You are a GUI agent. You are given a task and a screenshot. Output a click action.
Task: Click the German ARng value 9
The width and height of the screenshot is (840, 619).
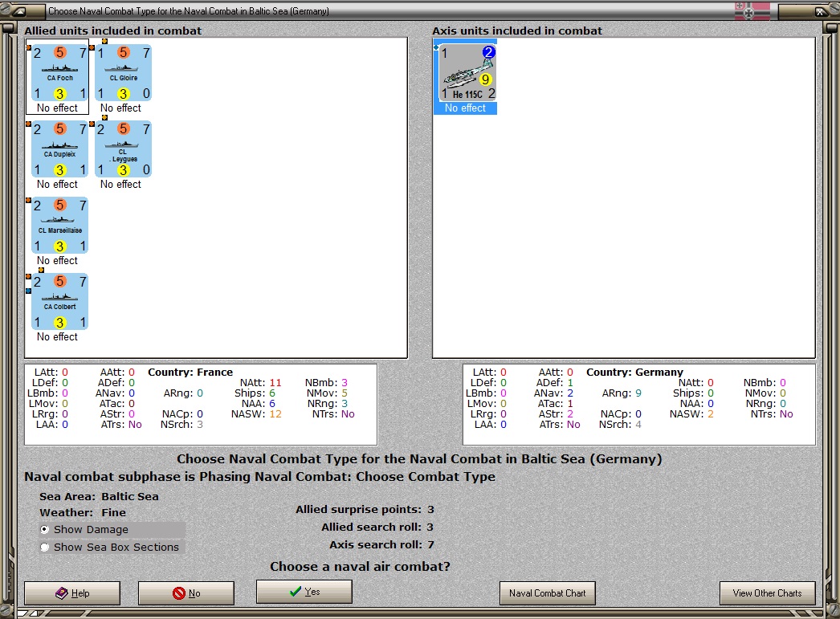(638, 393)
